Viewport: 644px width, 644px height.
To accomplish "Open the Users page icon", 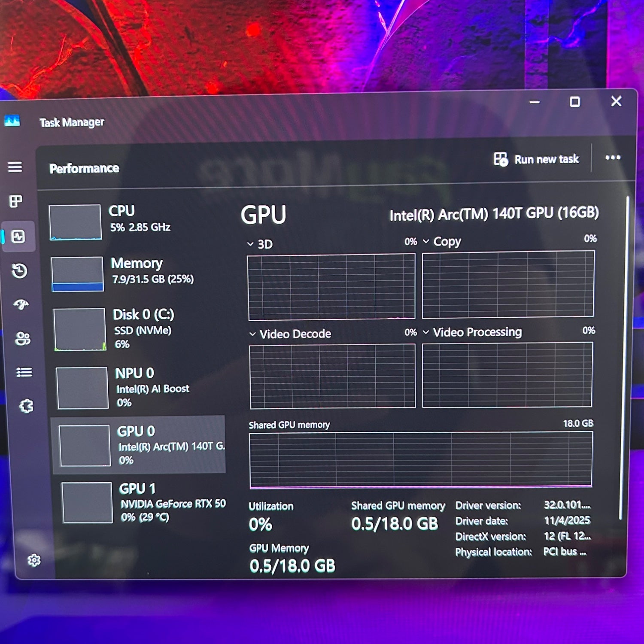I will pyautogui.click(x=23, y=339).
